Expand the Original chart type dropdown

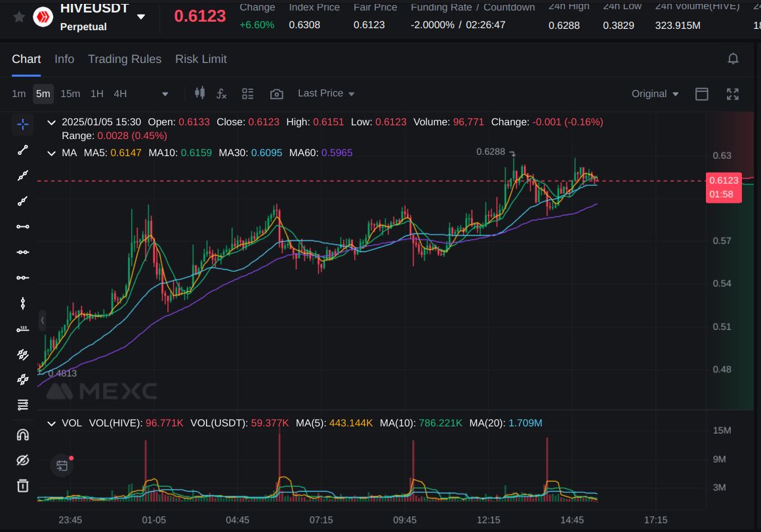pyautogui.click(x=655, y=94)
